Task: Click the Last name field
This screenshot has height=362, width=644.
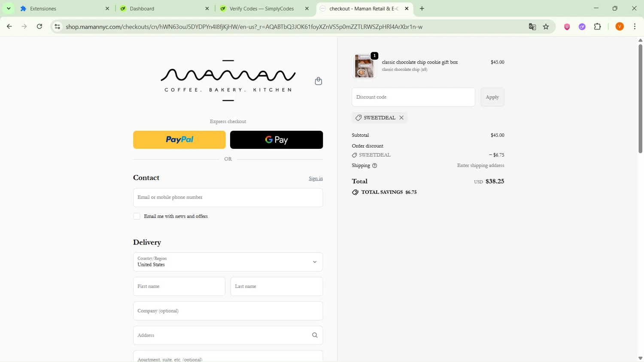Action: click(276, 286)
